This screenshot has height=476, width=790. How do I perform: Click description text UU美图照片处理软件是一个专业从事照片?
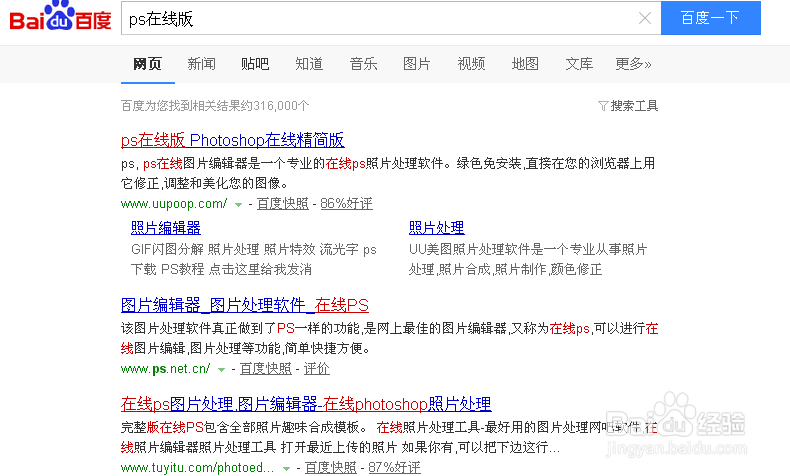click(528, 249)
